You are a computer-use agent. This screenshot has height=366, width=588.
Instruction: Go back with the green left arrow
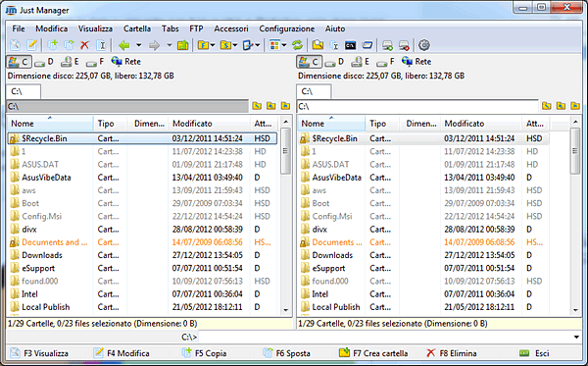(124, 45)
